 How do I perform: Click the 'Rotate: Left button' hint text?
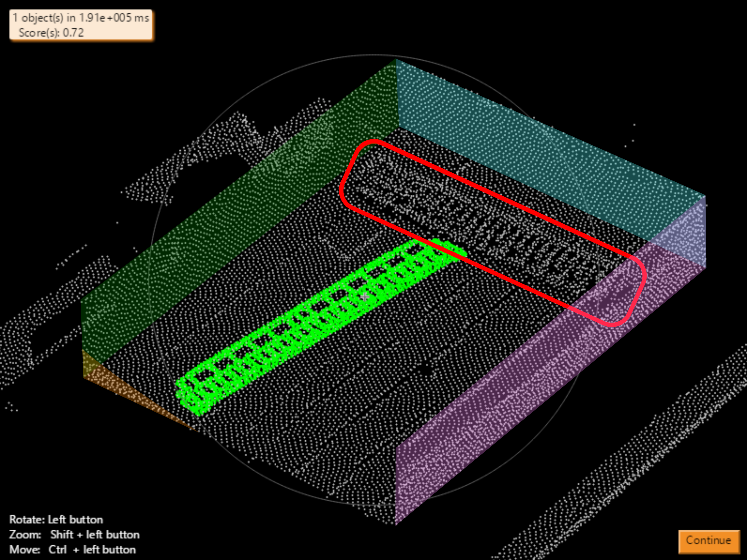[56, 519]
